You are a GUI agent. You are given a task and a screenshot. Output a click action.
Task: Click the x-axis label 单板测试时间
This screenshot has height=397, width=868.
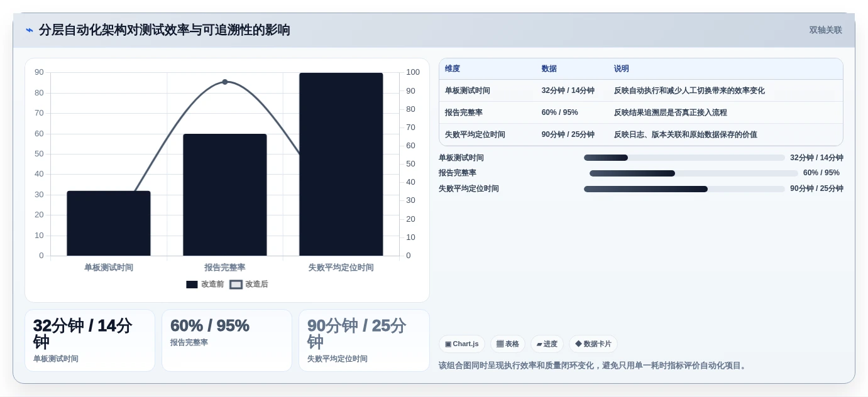[109, 268]
